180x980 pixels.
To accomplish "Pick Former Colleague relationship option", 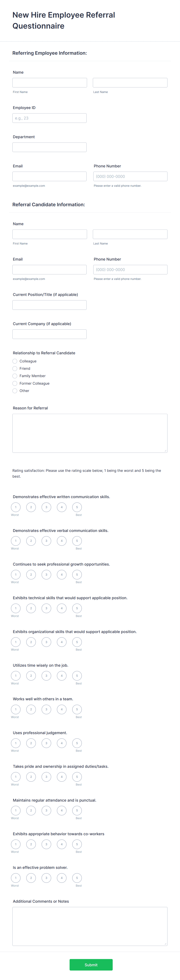I will (x=15, y=383).
